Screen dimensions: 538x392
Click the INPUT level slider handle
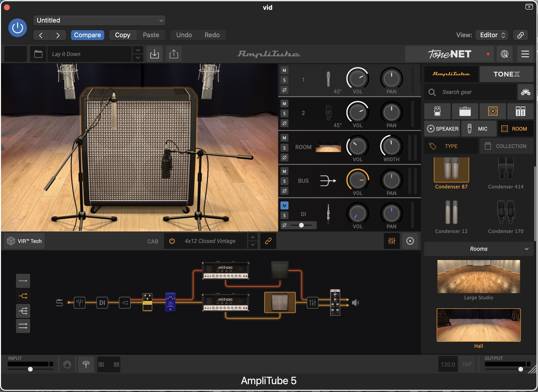pos(30,369)
